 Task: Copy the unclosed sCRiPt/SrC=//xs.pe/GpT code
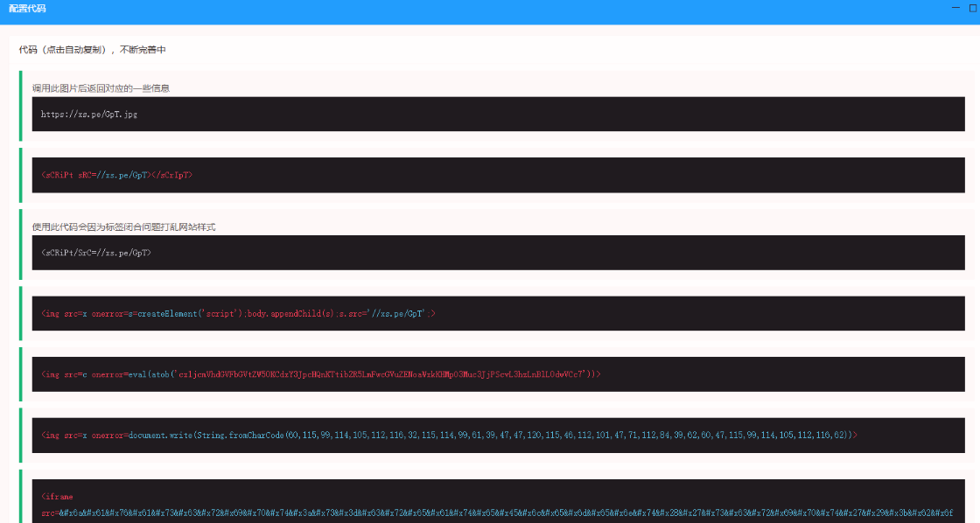(x=498, y=253)
